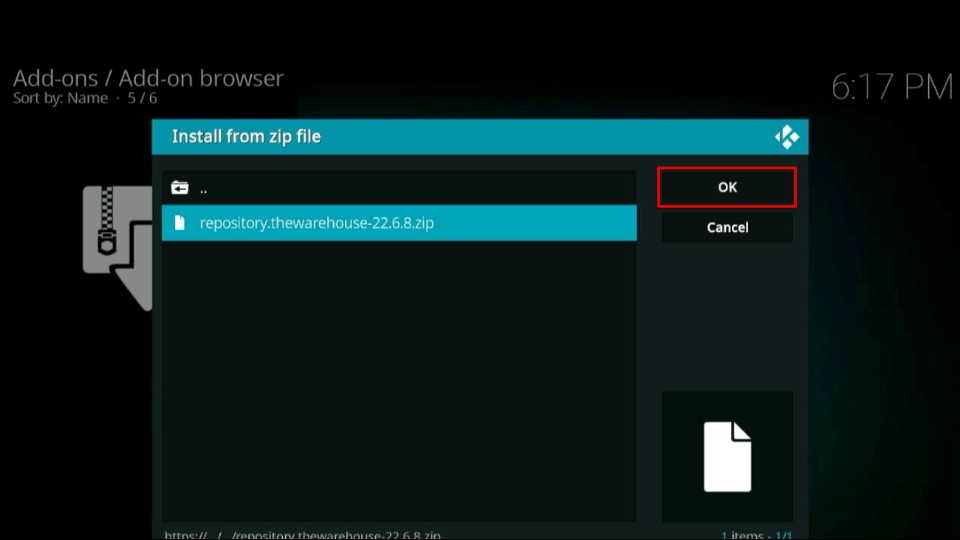Click the large file preview thumbnail
960x540 pixels.
click(727, 457)
